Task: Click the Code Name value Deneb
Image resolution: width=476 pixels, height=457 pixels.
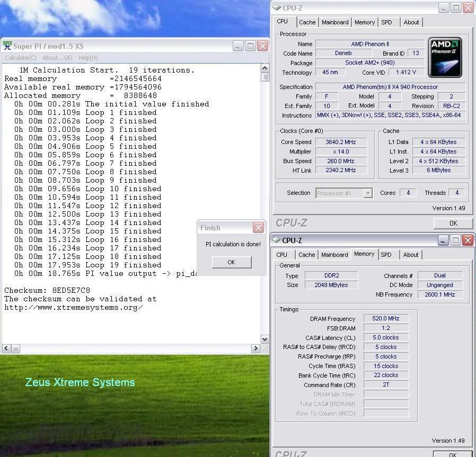Action: (x=343, y=53)
